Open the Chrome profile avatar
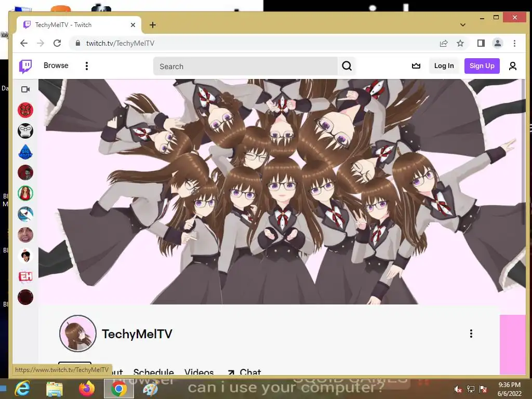 [498, 43]
